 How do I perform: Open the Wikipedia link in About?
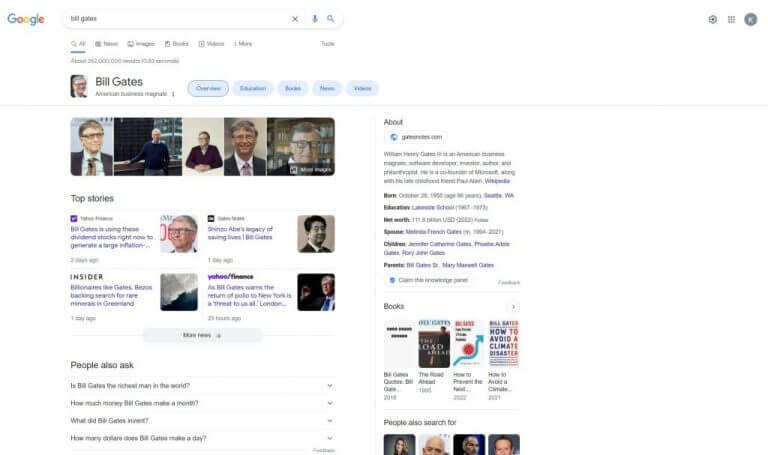click(497, 181)
